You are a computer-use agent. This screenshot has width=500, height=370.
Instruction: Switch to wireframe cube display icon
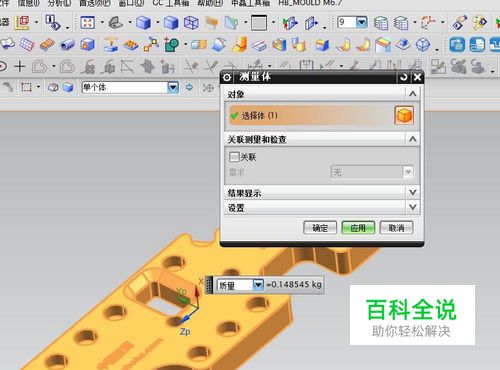pos(191,23)
